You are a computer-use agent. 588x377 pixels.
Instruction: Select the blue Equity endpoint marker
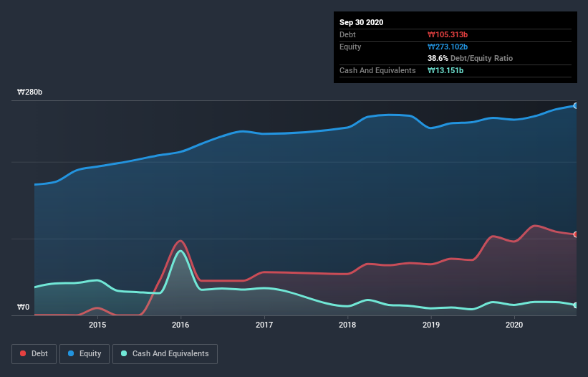[x=576, y=106]
